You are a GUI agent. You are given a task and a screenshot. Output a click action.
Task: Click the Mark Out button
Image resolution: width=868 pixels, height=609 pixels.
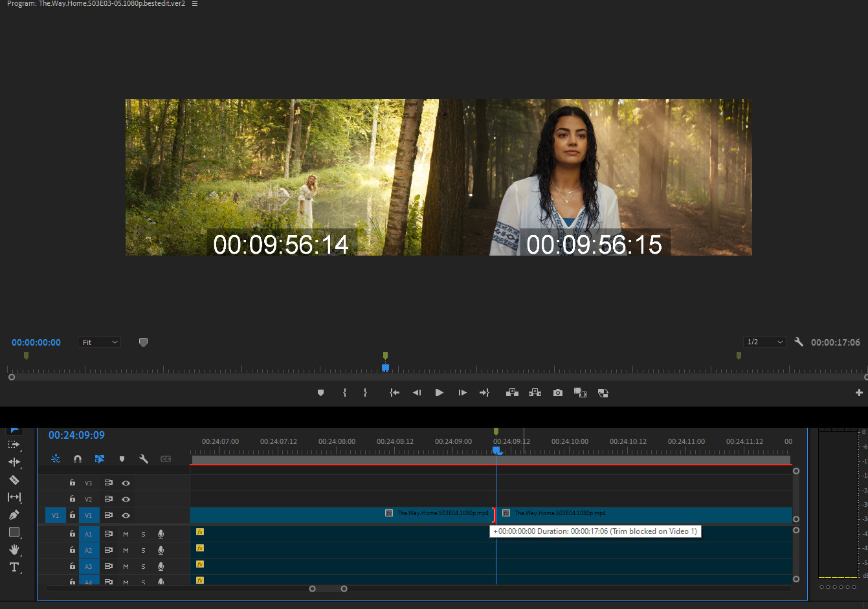pyautogui.click(x=365, y=393)
